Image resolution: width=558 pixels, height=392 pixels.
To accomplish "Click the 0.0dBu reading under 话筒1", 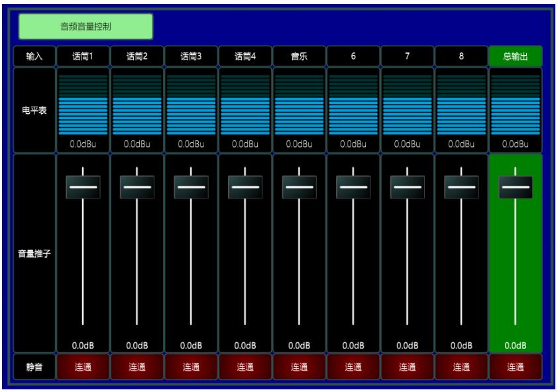I will coord(83,144).
